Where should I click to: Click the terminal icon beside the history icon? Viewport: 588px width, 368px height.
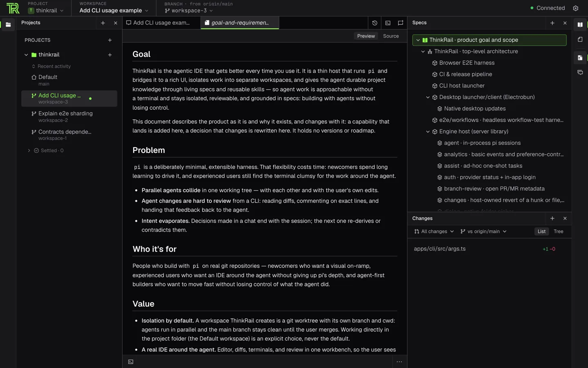(388, 23)
